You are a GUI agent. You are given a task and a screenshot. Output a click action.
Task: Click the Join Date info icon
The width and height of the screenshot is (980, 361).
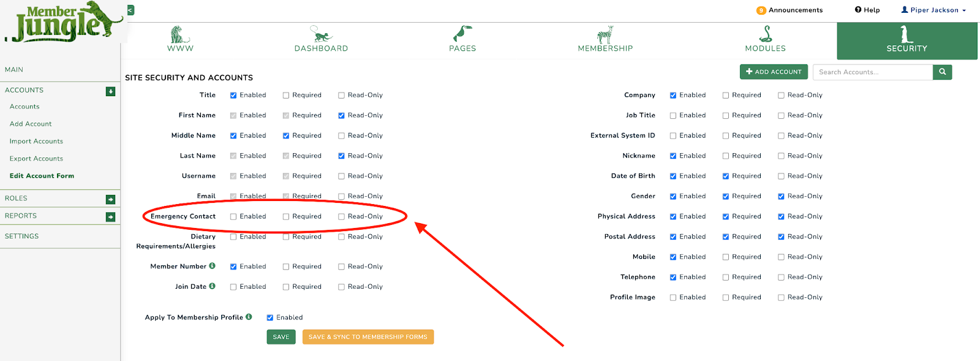coord(212,286)
